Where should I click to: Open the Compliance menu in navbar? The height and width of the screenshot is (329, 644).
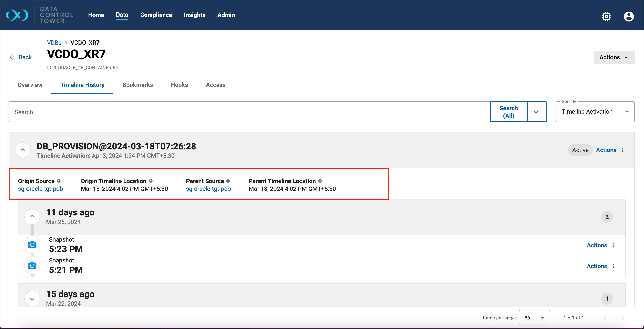point(156,15)
